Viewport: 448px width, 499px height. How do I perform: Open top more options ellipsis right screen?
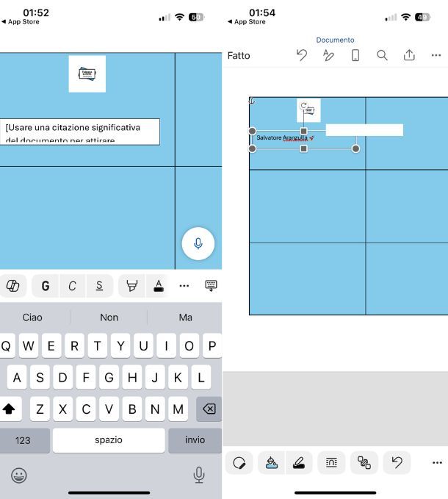pos(436,55)
